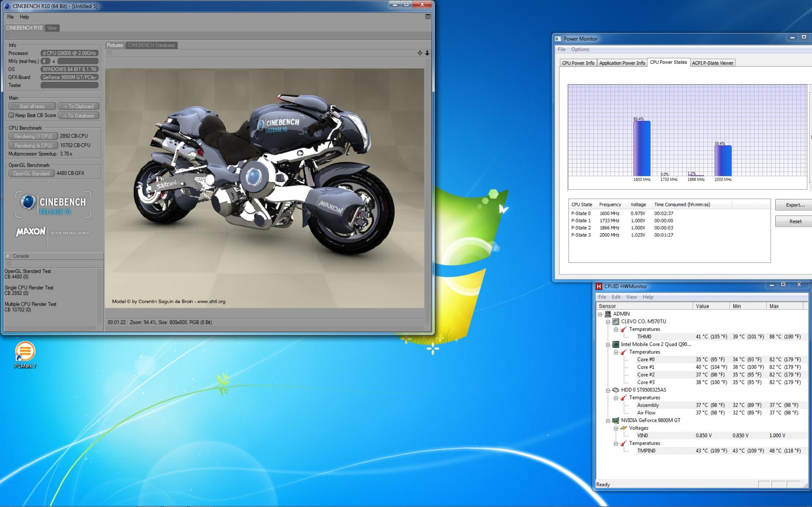Click the Reset button in Power Monitor
The height and width of the screenshot is (507, 812).
794,221
